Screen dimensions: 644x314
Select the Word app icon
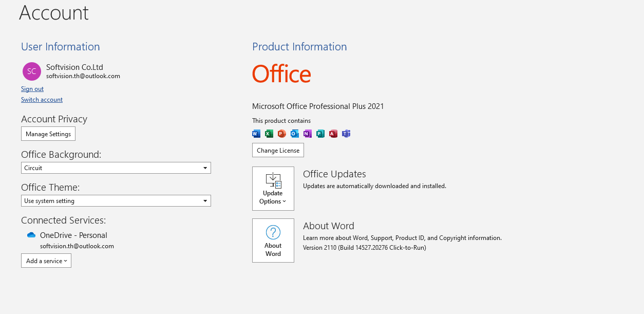point(256,134)
